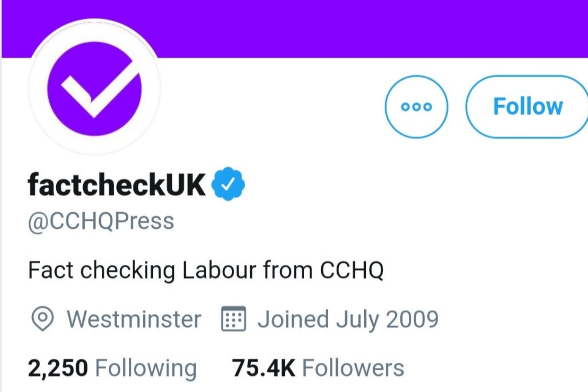The image size is (588, 392).
Task: Click the Joined July 2009 text
Action: [348, 319]
